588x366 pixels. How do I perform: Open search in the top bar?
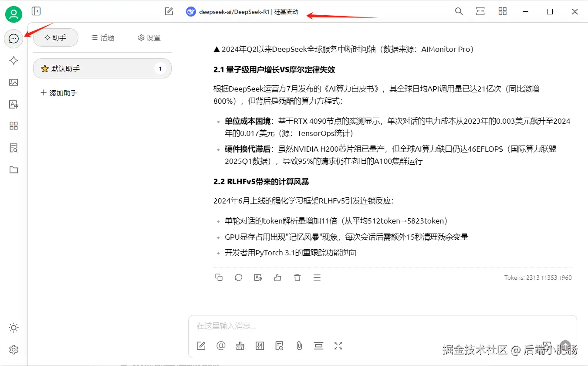(459, 11)
